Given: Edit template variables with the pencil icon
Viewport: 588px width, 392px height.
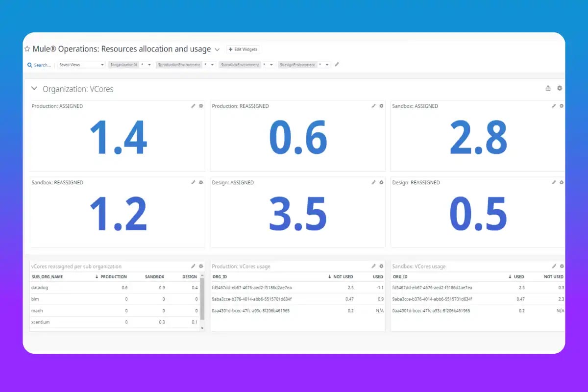Looking at the screenshot, I should 337,64.
